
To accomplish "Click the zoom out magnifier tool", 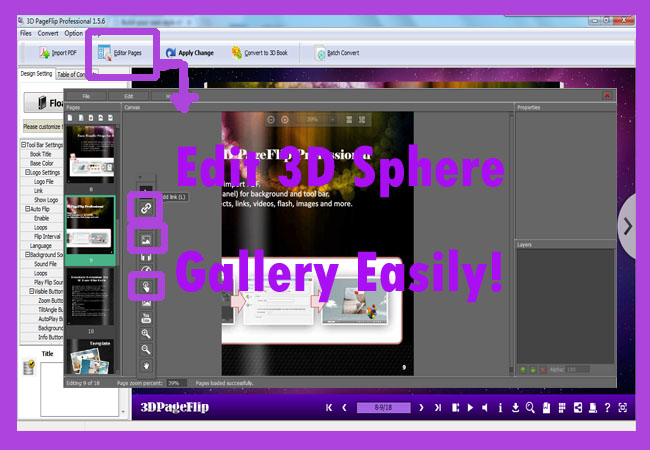I will tap(146, 350).
